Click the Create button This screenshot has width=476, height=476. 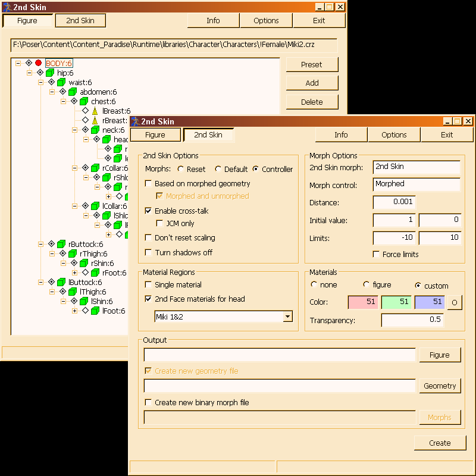[440, 443]
